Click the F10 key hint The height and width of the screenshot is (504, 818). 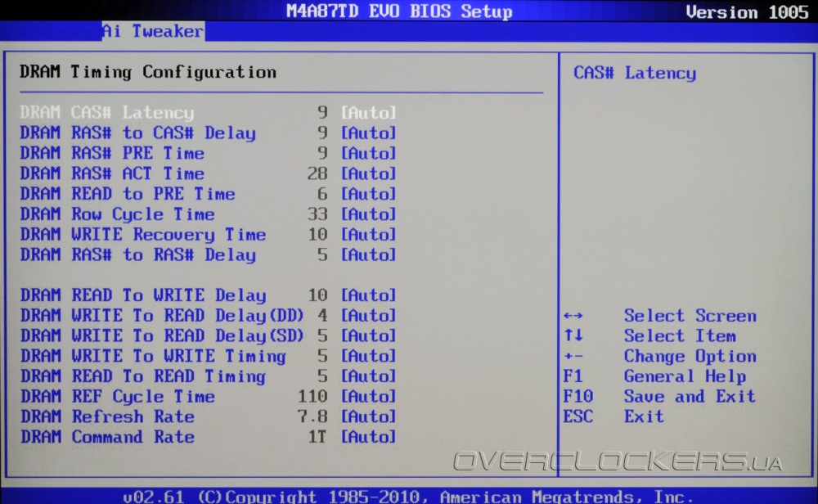click(578, 397)
